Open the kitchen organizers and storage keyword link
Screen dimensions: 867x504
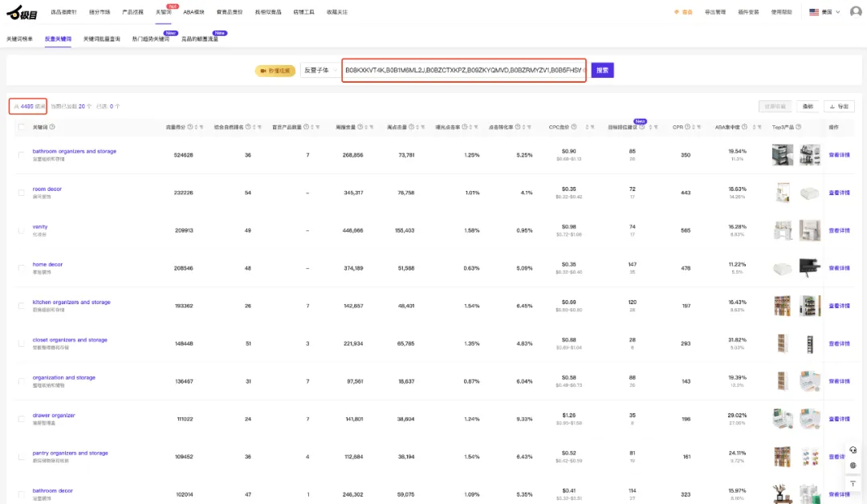71,303
